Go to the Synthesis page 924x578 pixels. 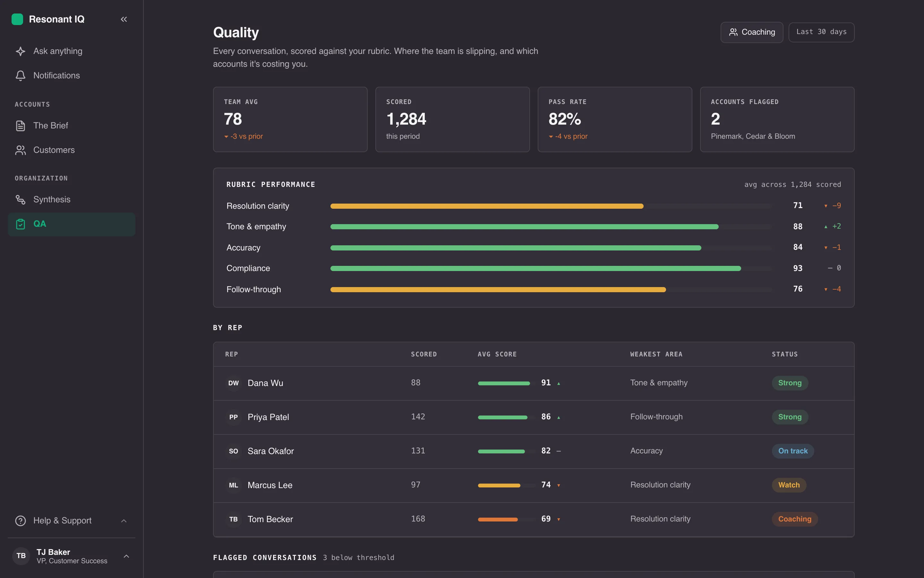[x=72, y=199]
